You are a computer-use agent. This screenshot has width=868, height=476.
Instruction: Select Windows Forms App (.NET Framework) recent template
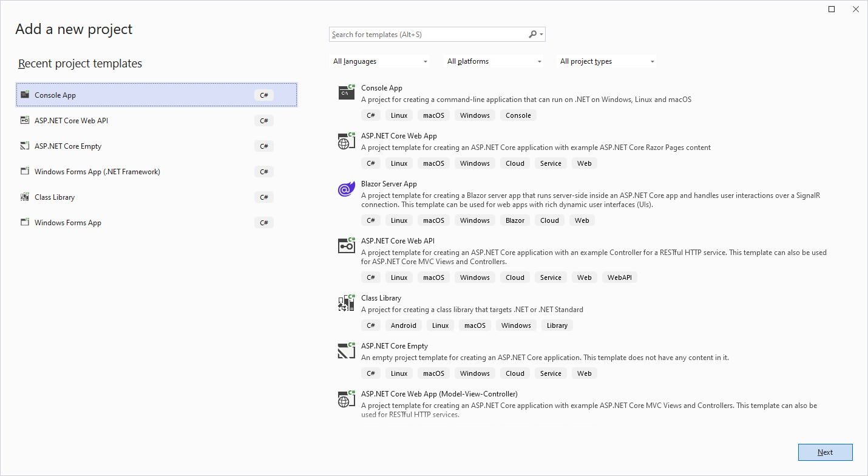click(157, 171)
